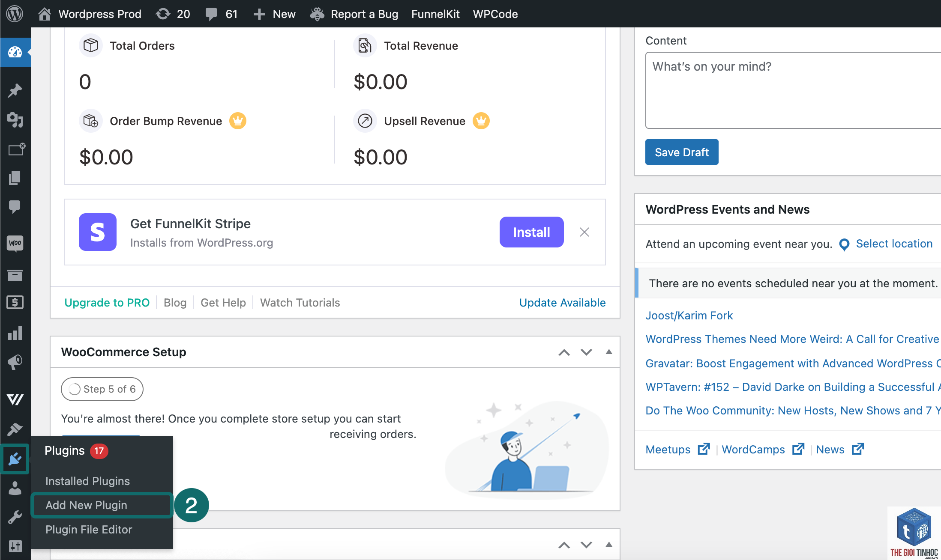Click the Upsell Revenue crown badge

tap(481, 121)
